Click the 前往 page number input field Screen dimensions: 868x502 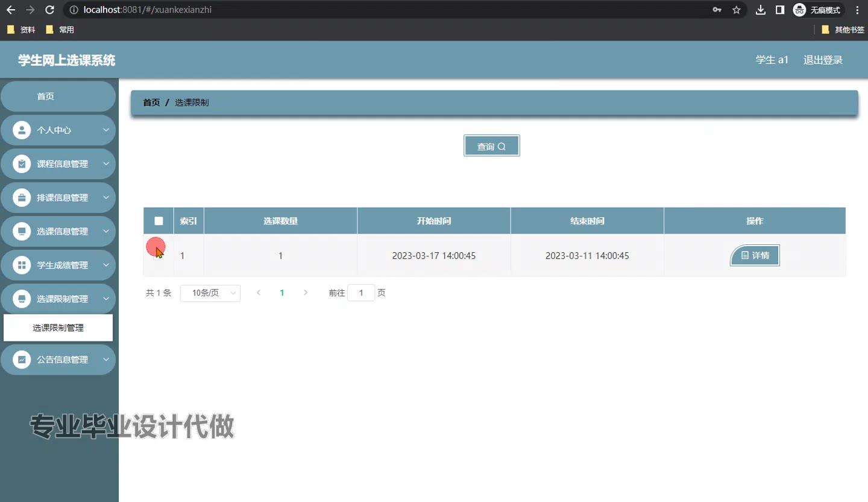(362, 293)
